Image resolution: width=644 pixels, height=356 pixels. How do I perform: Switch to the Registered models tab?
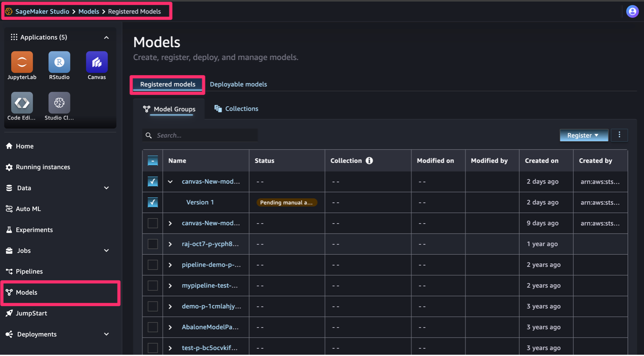coord(168,84)
